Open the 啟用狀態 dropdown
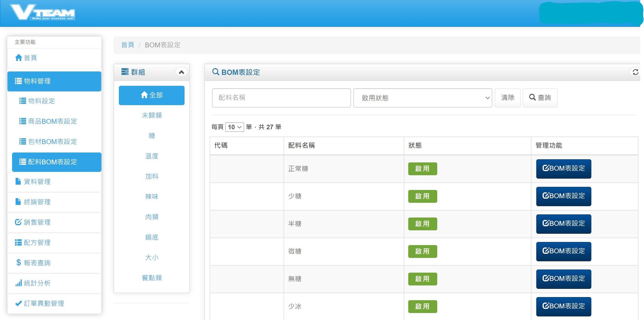The width and height of the screenshot is (644, 320). (423, 98)
